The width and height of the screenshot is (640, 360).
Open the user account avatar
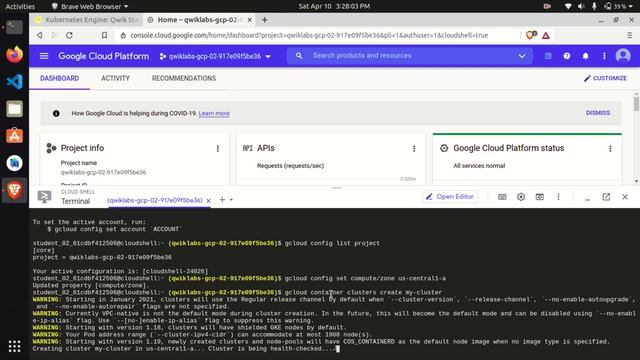coord(623,56)
